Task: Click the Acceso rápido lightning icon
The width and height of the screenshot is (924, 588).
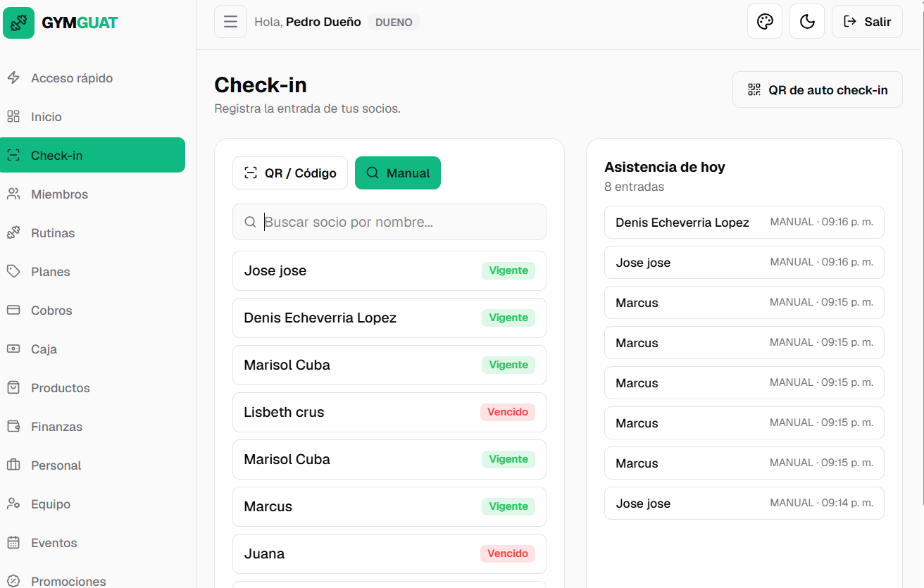Action: click(13, 78)
